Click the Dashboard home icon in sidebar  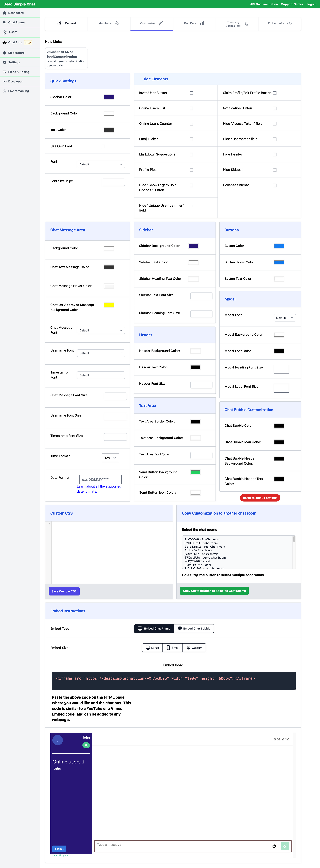coord(5,13)
